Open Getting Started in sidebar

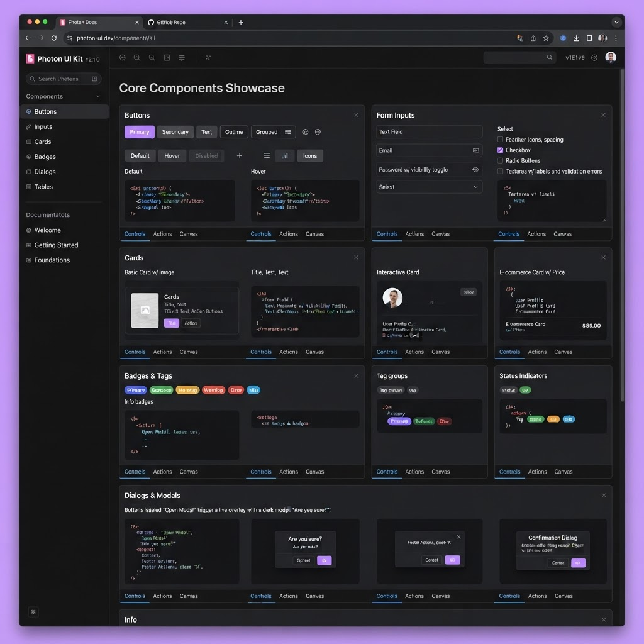(56, 245)
